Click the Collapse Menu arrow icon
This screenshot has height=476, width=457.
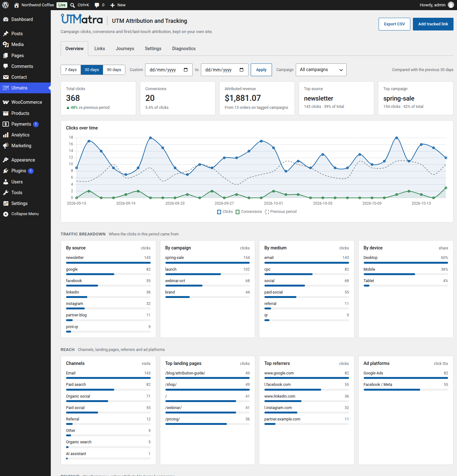click(6, 214)
